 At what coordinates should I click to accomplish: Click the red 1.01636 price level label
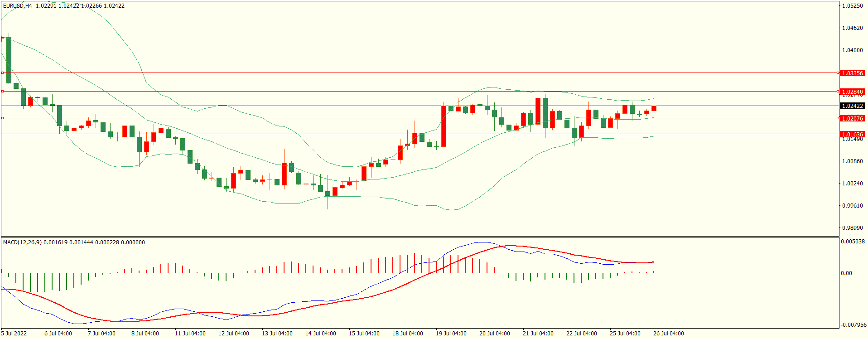click(852, 134)
